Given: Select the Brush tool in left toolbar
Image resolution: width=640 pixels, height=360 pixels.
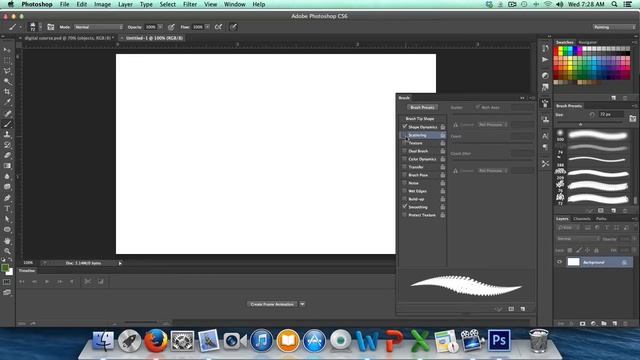Looking at the screenshot, I should tap(7, 124).
